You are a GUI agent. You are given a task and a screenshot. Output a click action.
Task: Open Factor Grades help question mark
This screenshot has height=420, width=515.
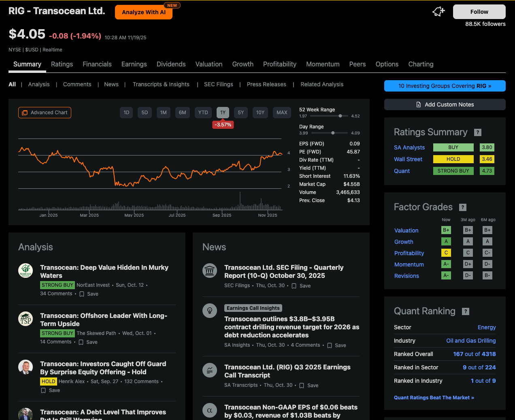tap(463, 207)
